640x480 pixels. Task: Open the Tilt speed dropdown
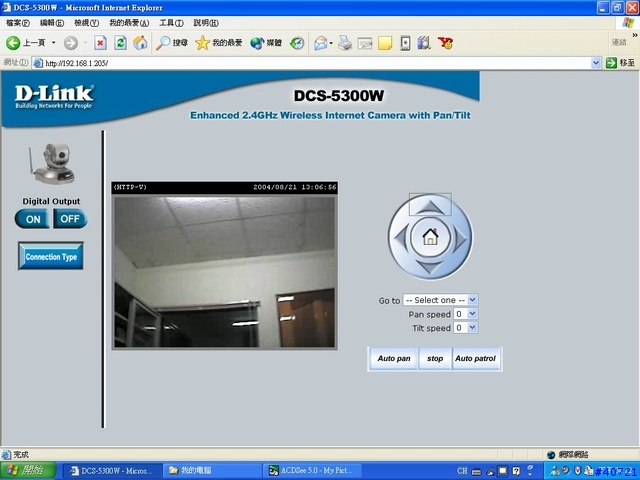pyautogui.click(x=465, y=328)
